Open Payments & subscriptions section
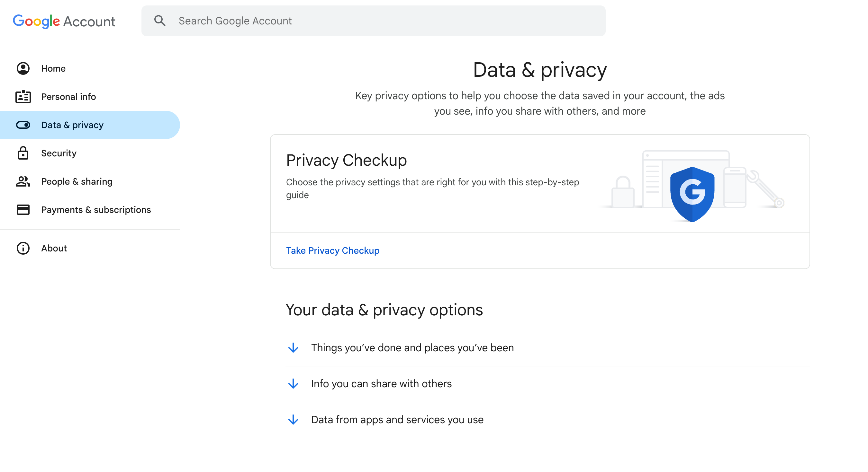This screenshot has height=472, width=868. point(96,210)
